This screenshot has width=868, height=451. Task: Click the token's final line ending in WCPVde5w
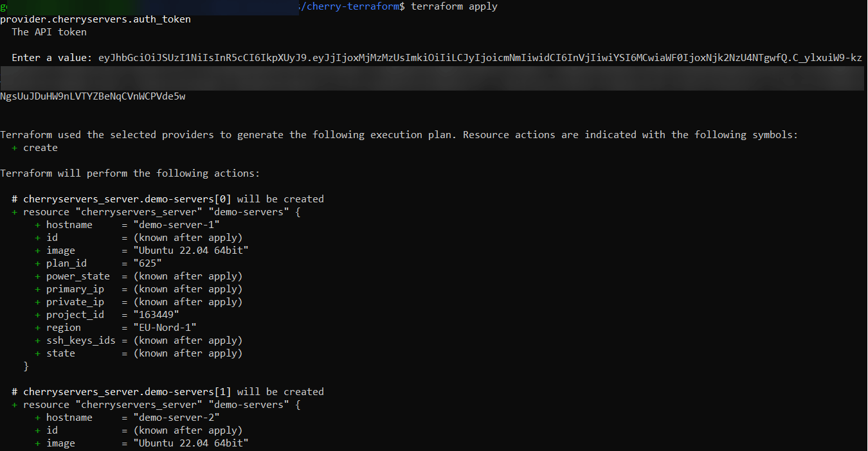click(93, 96)
